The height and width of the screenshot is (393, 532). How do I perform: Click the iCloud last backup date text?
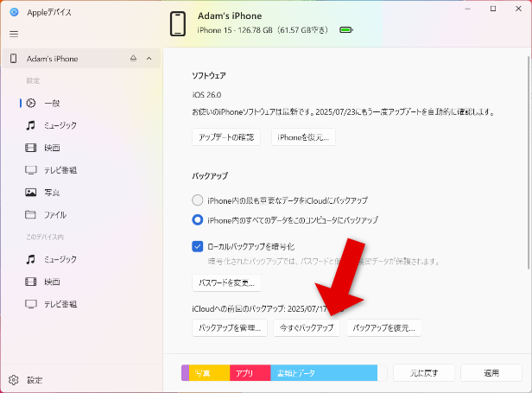point(268,309)
